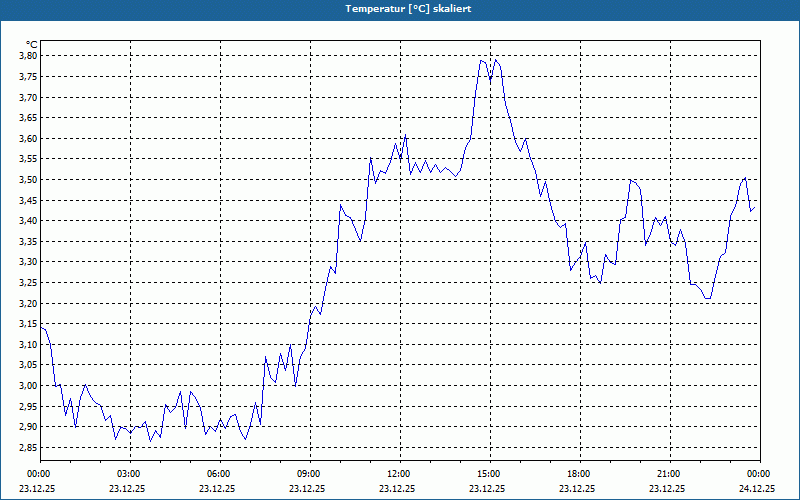The height and width of the screenshot is (500, 800).
Task: Select the 3,15 axis value
Action: [29, 323]
